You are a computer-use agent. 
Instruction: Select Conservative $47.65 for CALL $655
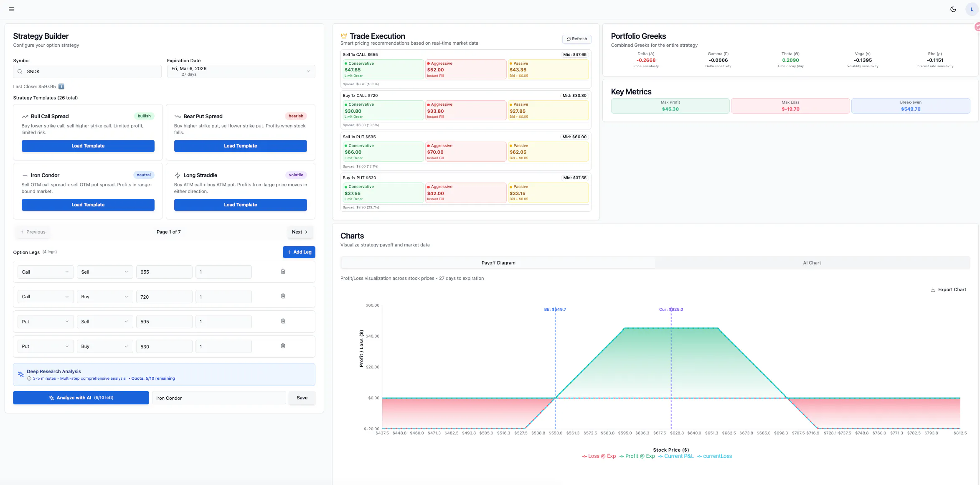(x=383, y=69)
